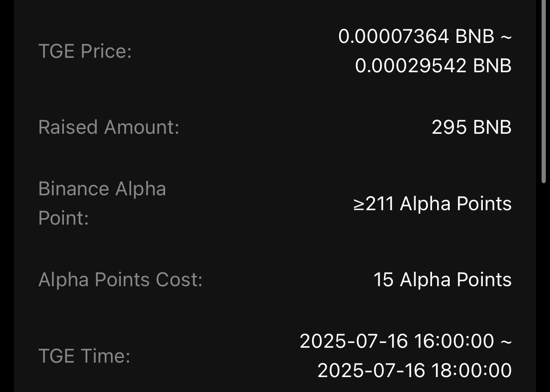Viewport: 550px width, 392px height.
Task: Select the 15 Alpha Points value
Action: (x=442, y=280)
